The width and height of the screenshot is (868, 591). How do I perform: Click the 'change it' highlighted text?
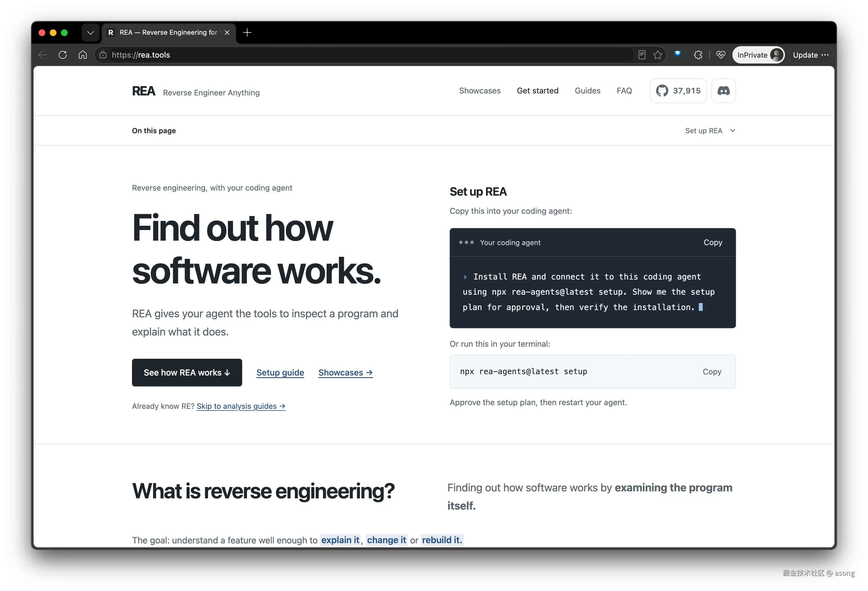(386, 540)
